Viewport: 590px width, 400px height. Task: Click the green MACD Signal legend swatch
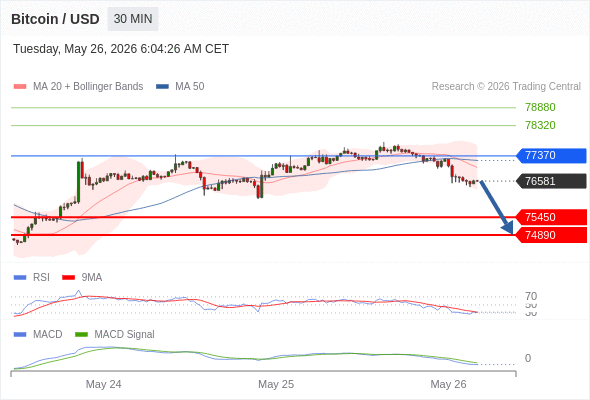coord(81,334)
